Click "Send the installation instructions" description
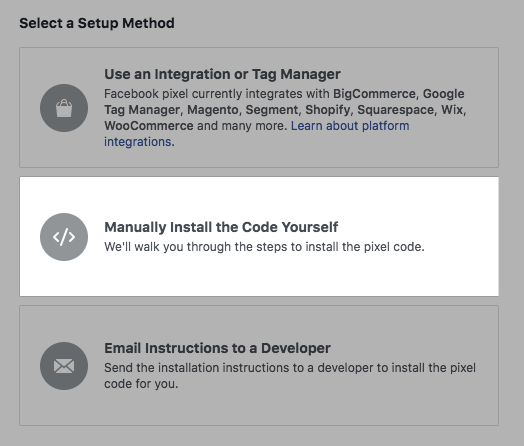The image size is (524, 446). coord(290,376)
